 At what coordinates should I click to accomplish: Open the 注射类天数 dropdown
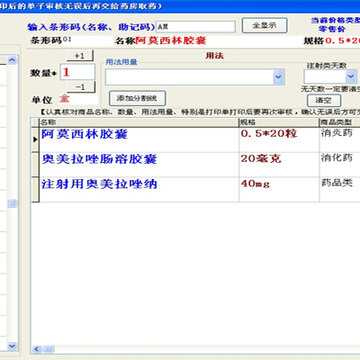click(x=351, y=77)
